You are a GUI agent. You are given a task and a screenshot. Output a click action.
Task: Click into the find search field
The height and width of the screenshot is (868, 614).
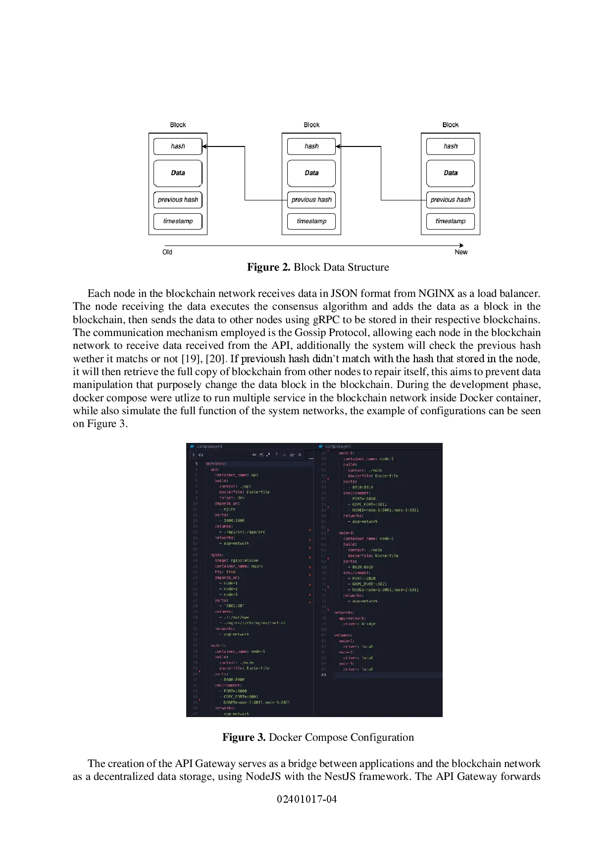[223, 454]
